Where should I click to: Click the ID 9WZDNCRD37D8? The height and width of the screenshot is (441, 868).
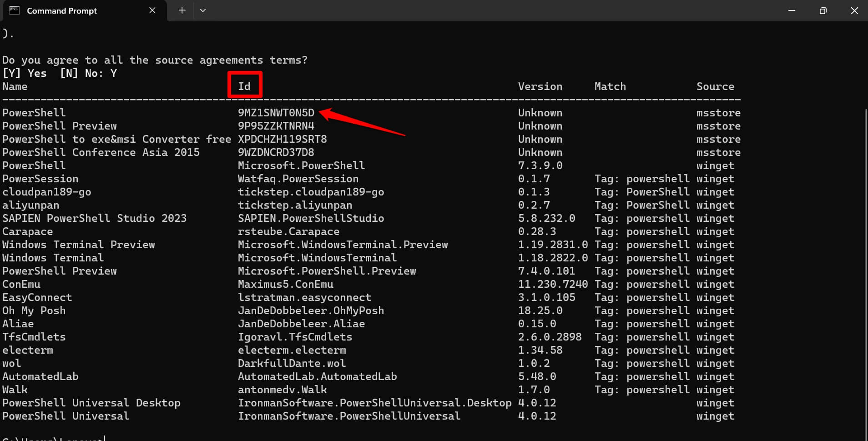[276, 152]
